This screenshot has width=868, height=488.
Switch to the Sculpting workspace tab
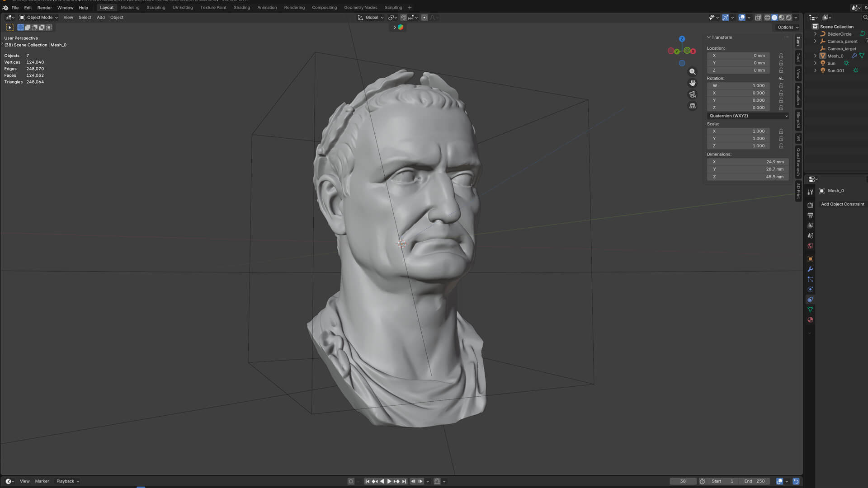pyautogui.click(x=156, y=8)
